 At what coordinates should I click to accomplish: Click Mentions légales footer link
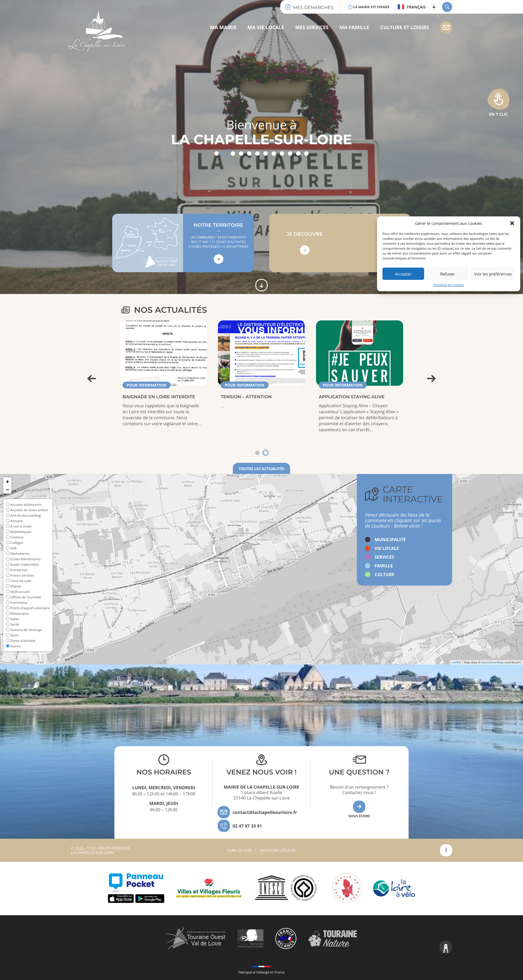tap(278, 850)
